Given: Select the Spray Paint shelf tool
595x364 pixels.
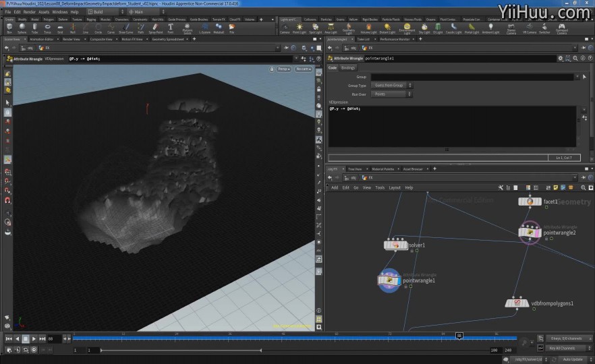Looking at the screenshot, I should 156,28.
